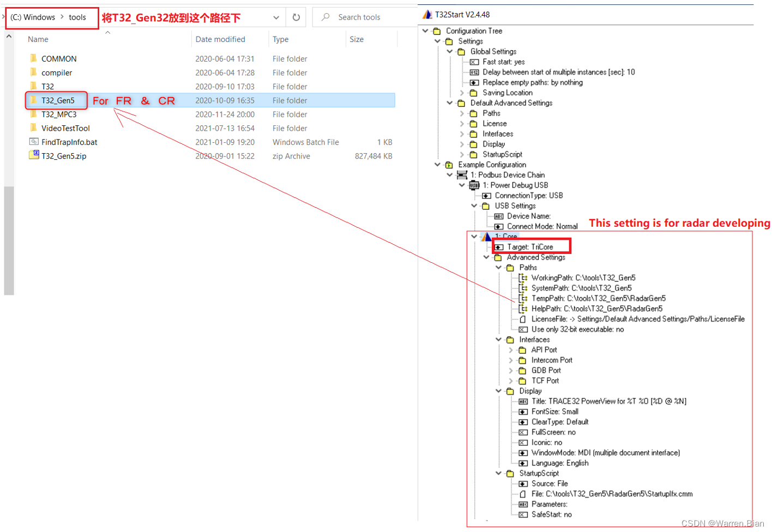Select the VideoTestTool folder

click(65, 128)
